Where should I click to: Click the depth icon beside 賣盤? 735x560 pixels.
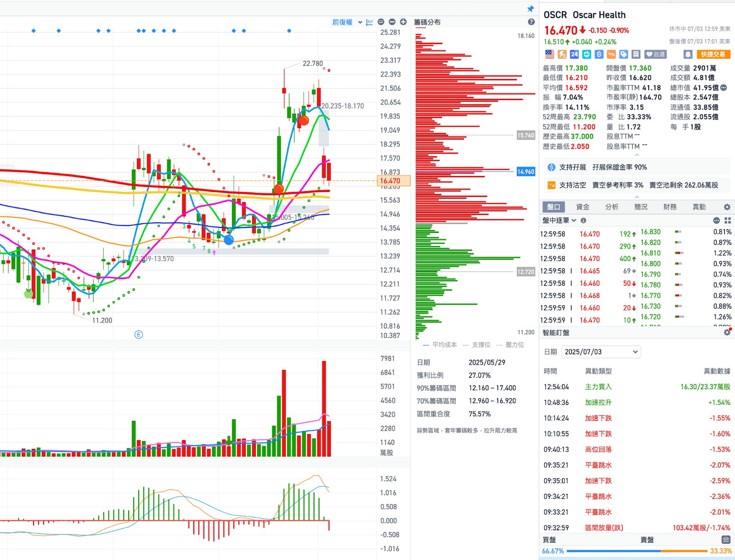pos(726,540)
